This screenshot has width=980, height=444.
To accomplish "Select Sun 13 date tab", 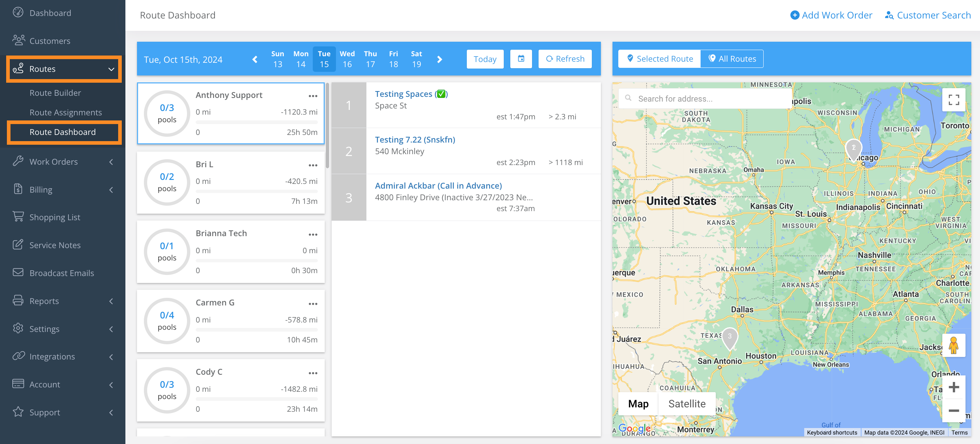I will tap(278, 59).
